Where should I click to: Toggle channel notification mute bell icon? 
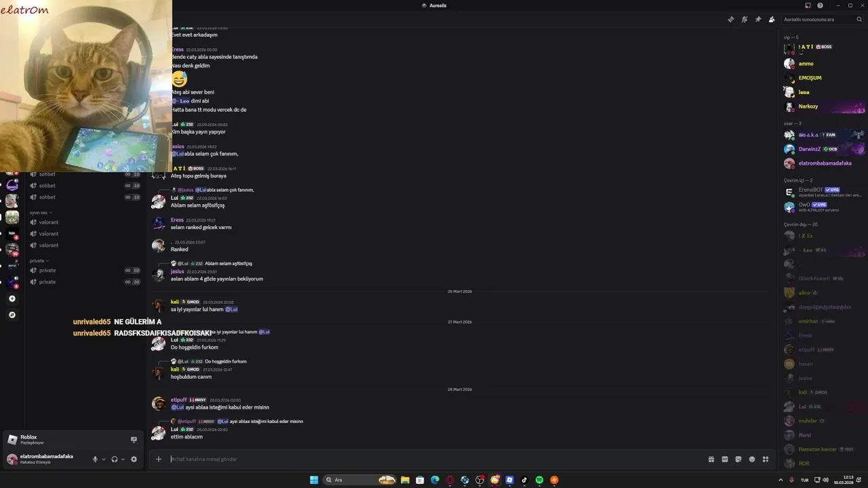pyautogui.click(x=745, y=20)
